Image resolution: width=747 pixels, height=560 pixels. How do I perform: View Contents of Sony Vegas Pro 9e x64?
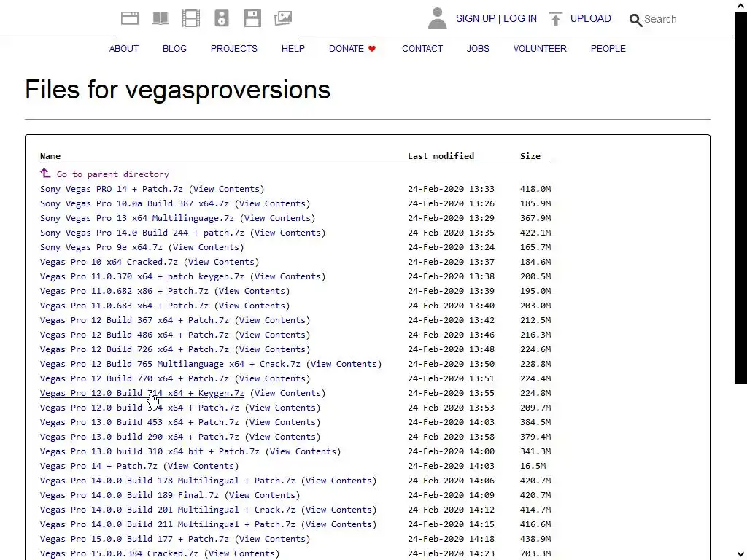pyautogui.click(x=206, y=247)
